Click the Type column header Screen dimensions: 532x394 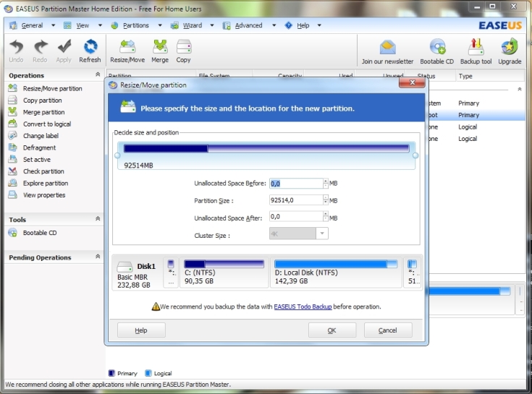[x=465, y=76]
